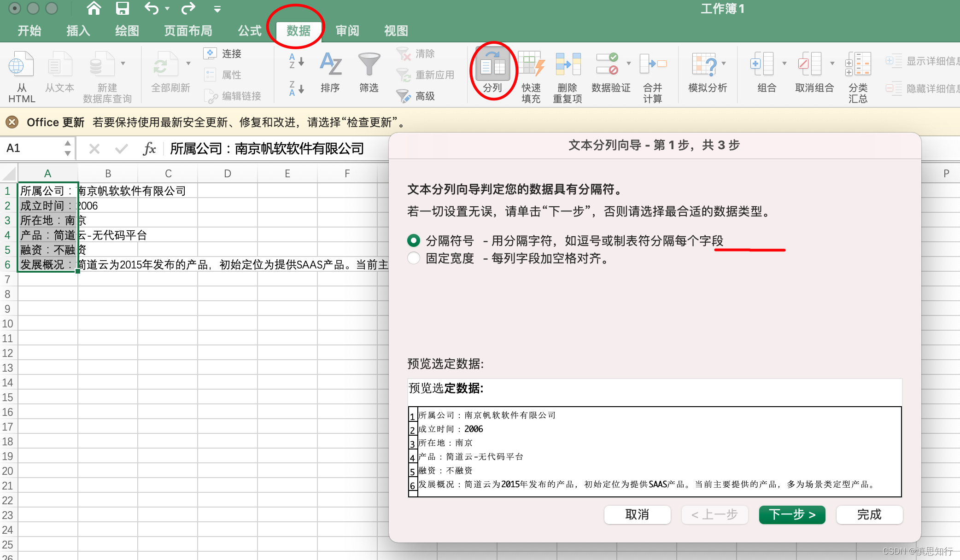
Task: Click the Sort (排序) A-Z icon
Action: [x=330, y=64]
